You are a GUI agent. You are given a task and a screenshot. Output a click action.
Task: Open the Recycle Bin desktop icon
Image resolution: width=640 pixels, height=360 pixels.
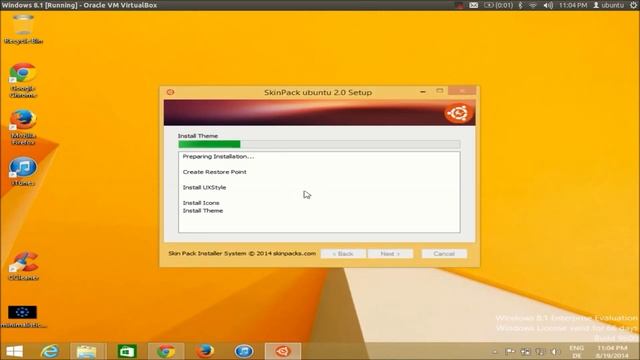pyautogui.click(x=23, y=29)
